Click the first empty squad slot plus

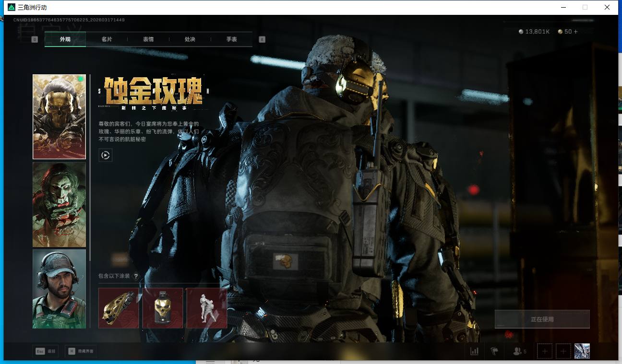pyautogui.click(x=544, y=352)
